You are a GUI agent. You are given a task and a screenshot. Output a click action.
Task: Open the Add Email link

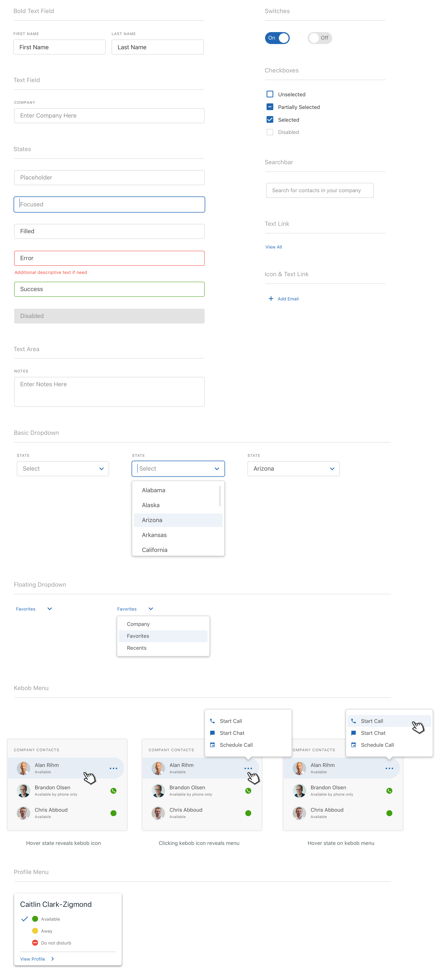[x=288, y=299]
